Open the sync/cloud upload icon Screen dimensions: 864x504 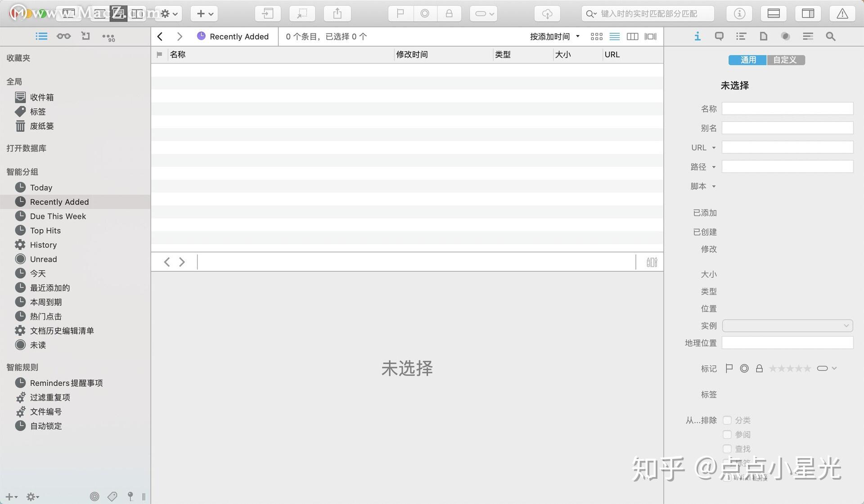[x=547, y=13]
